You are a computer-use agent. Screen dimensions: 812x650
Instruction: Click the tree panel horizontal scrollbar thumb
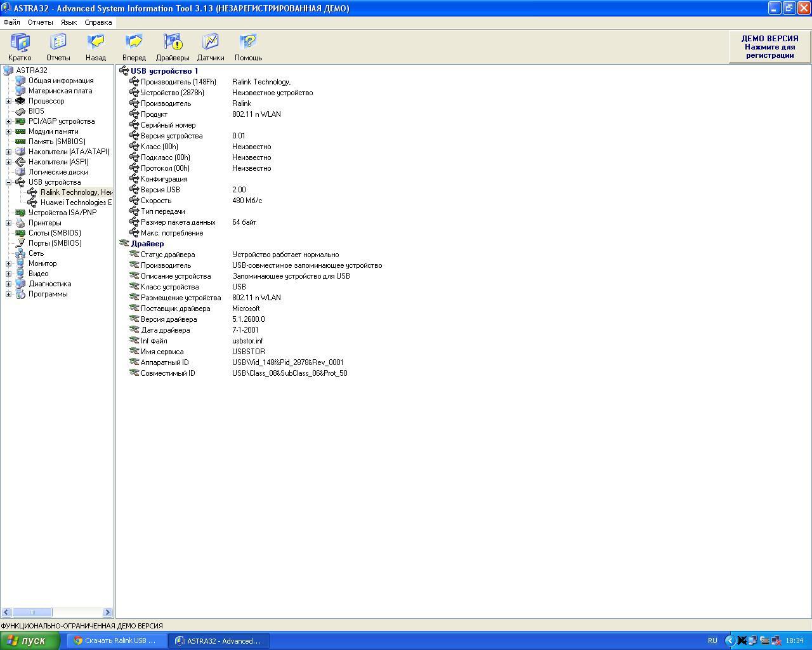point(32,613)
